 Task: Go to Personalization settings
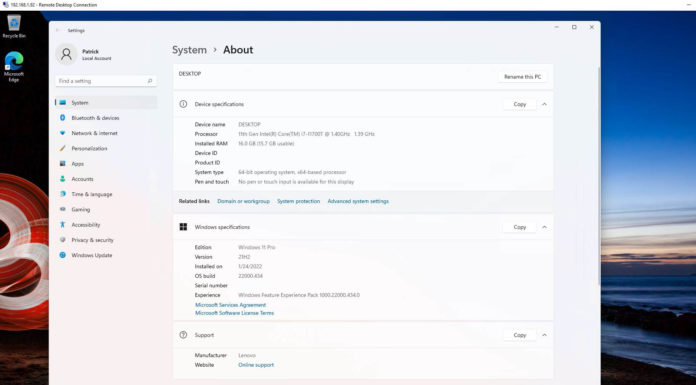(106, 148)
